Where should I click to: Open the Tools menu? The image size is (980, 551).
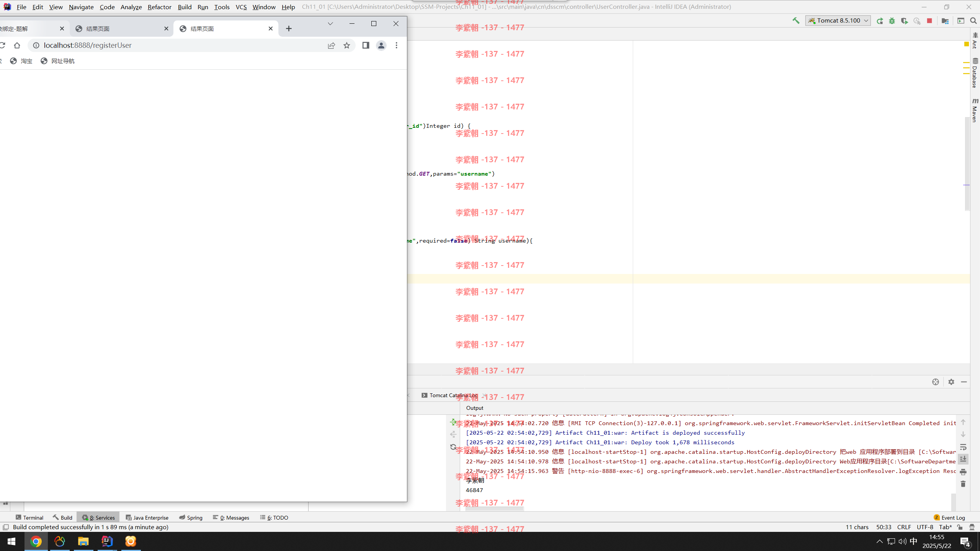click(222, 7)
